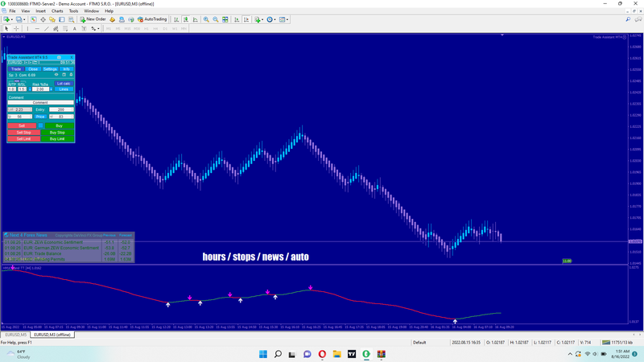Zoom in on the chart

coord(206,19)
